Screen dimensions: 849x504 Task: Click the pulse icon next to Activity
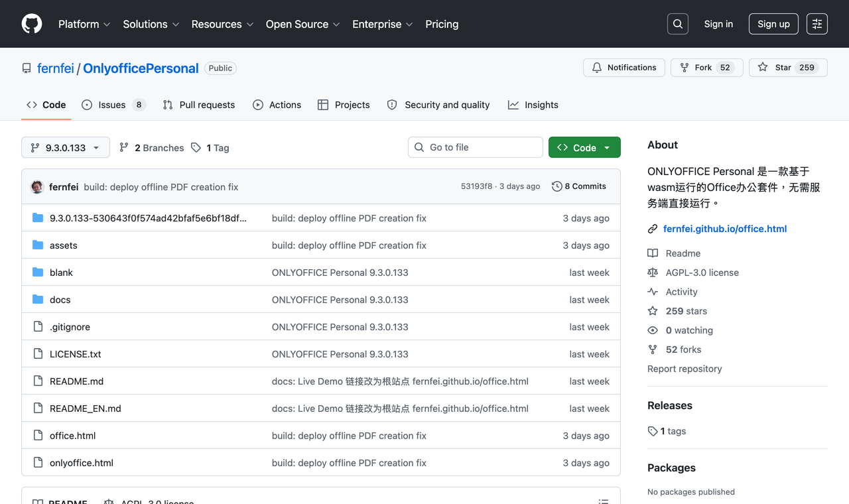(653, 292)
